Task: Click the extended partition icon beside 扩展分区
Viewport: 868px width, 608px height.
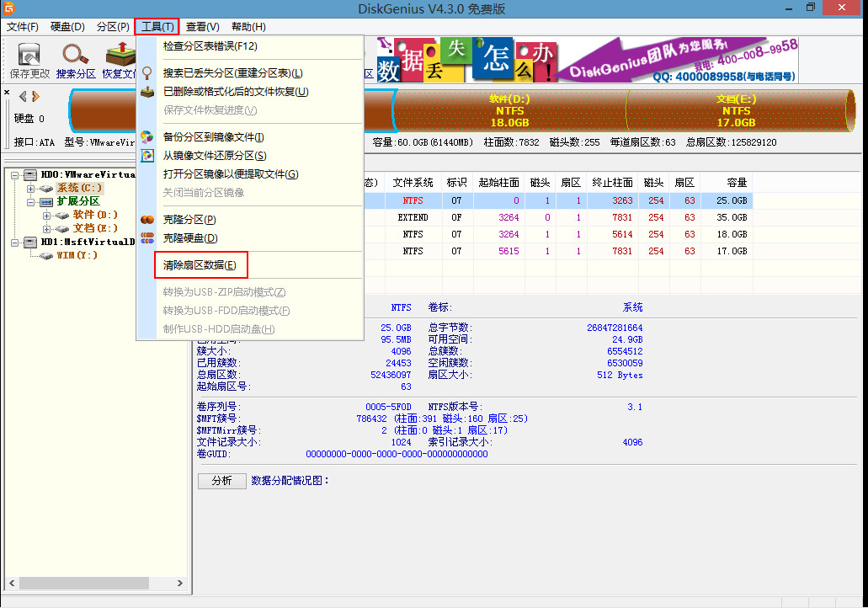Action: point(46,201)
